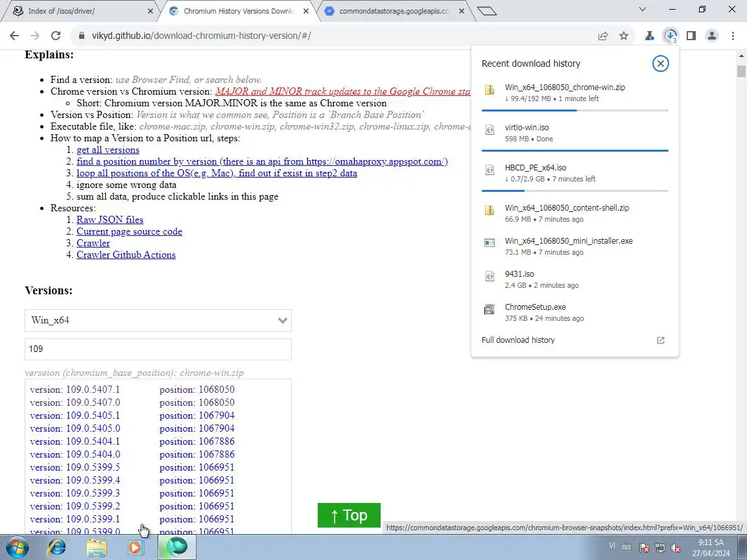Screen dimensions: 747x560
Task: Open the 9431.iso download entry
Action: (575, 279)
